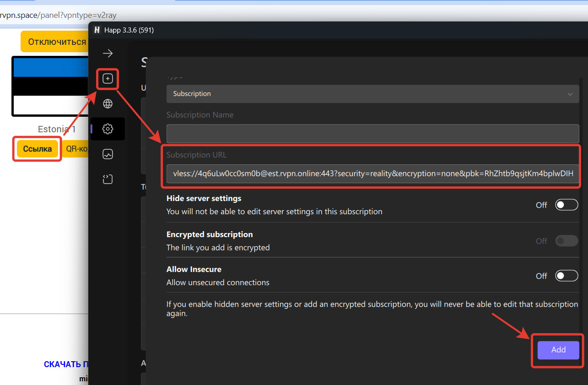The width and height of the screenshot is (588, 385).
Task: Click the Subscription URL input field
Action: pos(372,174)
